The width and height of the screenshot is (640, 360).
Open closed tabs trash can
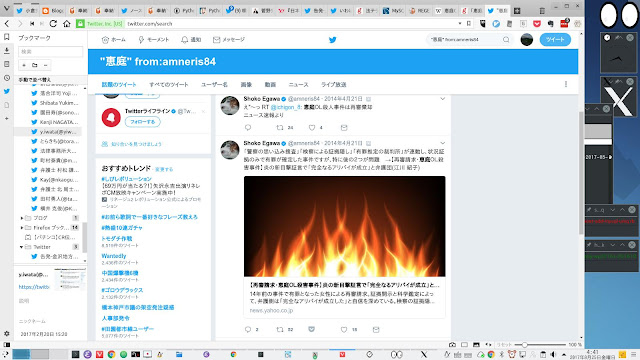point(542,10)
